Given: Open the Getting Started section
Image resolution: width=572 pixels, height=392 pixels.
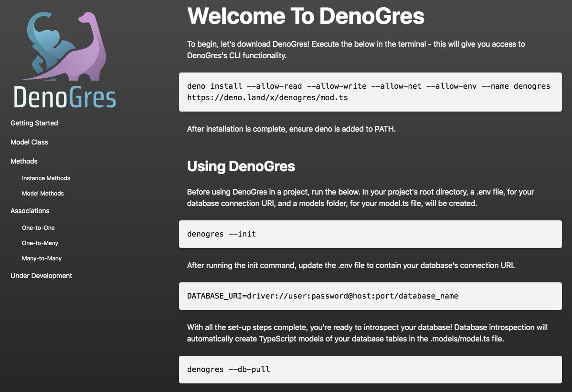Looking at the screenshot, I should [34, 123].
